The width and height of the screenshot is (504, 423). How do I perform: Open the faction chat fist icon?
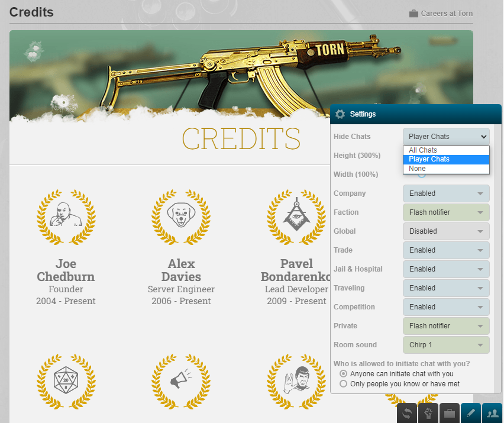[428, 413]
